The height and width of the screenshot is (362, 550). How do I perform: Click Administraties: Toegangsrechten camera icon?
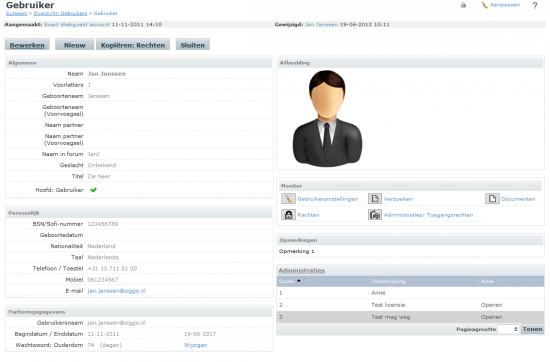[375, 215]
